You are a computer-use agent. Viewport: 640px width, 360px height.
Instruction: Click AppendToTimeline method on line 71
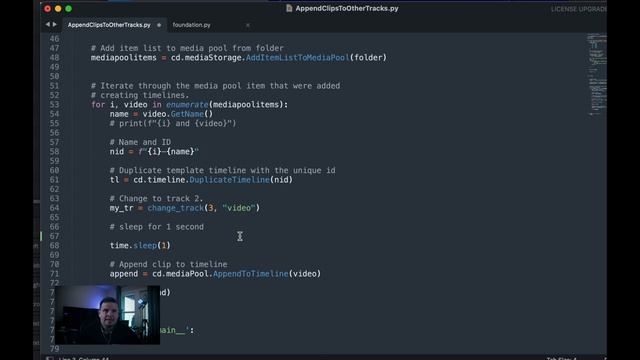click(251, 273)
